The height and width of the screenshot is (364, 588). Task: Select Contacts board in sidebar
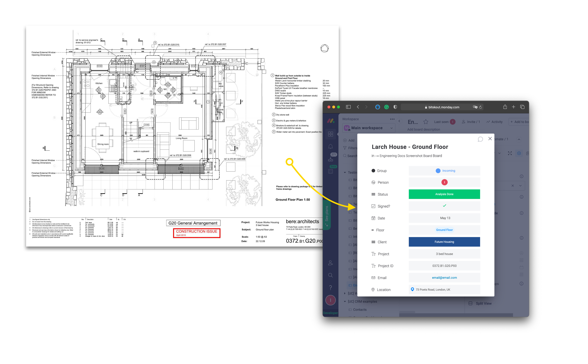pyautogui.click(x=360, y=310)
